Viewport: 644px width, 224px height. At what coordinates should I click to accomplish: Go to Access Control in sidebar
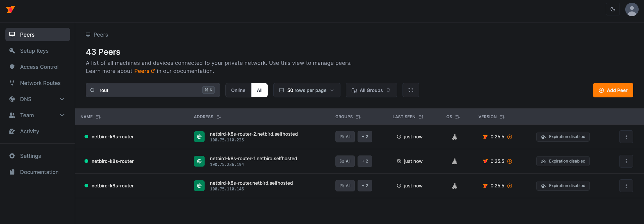(39, 67)
